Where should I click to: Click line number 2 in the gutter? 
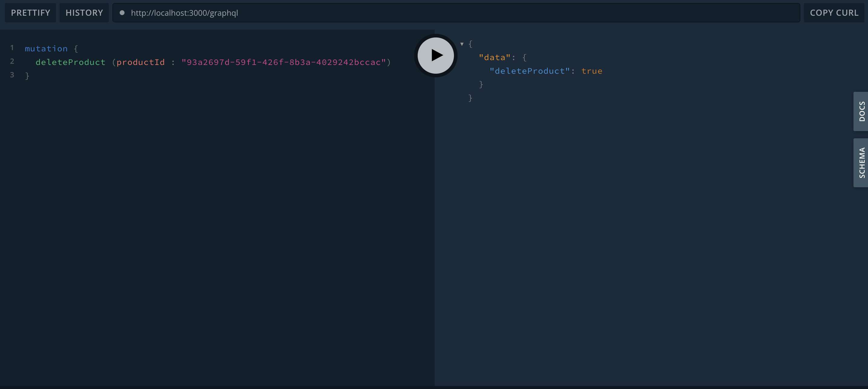coord(12,61)
